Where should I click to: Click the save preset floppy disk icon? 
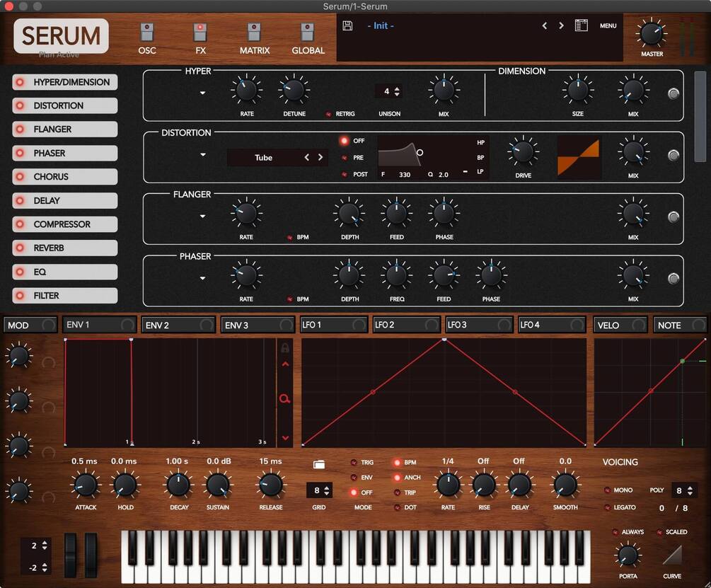[x=347, y=25]
